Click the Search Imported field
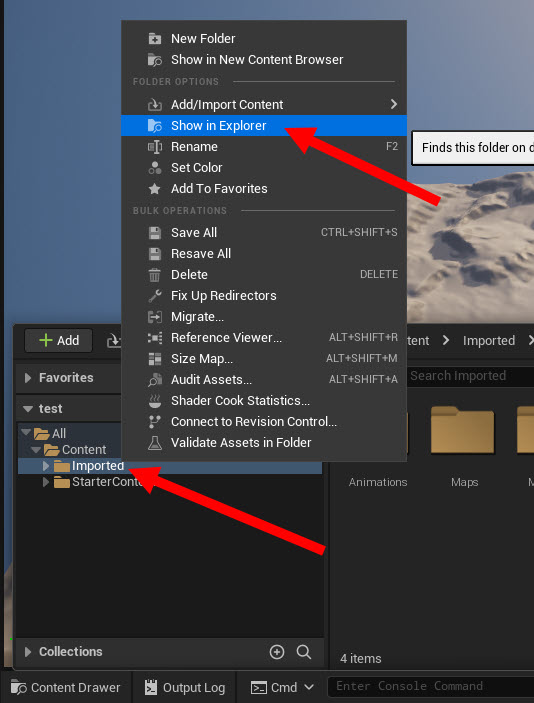Screen dimensions: 534x703 (x=470, y=376)
